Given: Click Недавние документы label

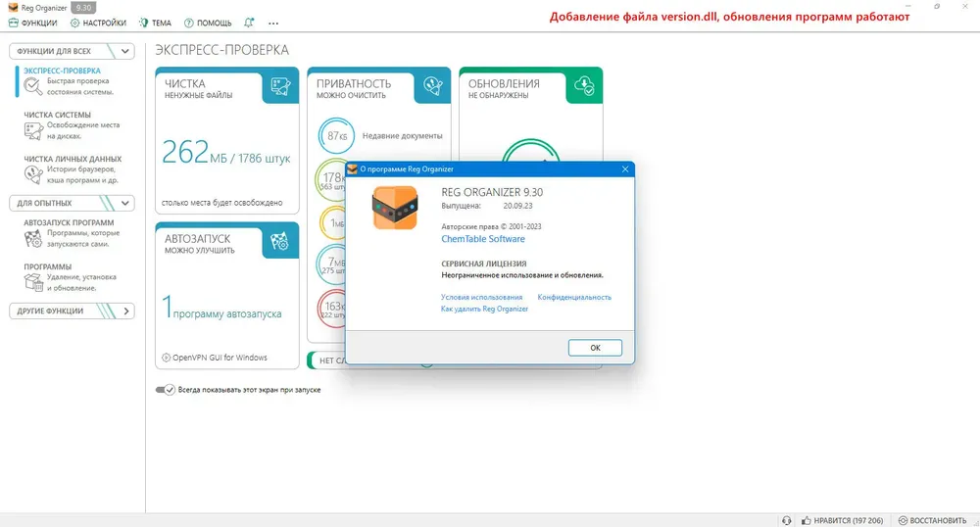Looking at the screenshot, I should click(403, 135).
